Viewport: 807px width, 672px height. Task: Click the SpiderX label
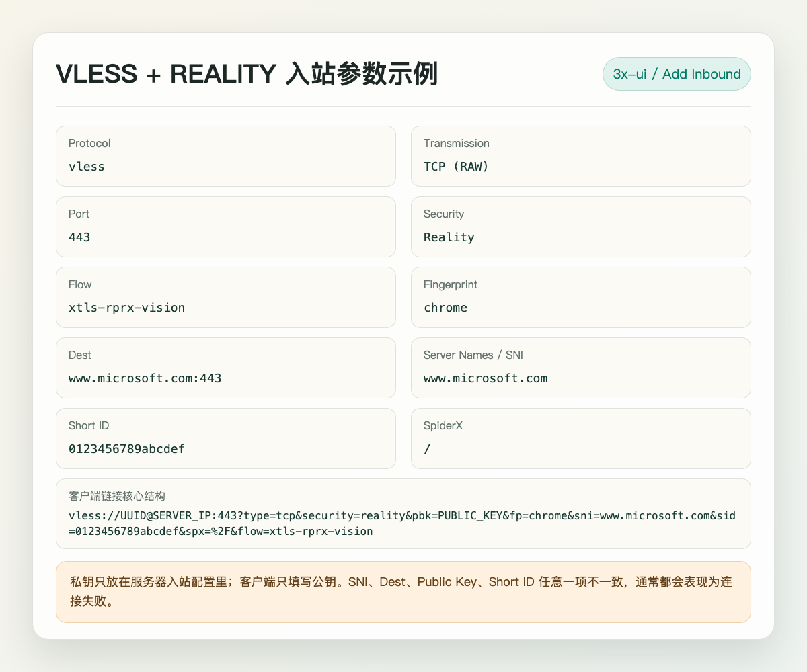443,425
